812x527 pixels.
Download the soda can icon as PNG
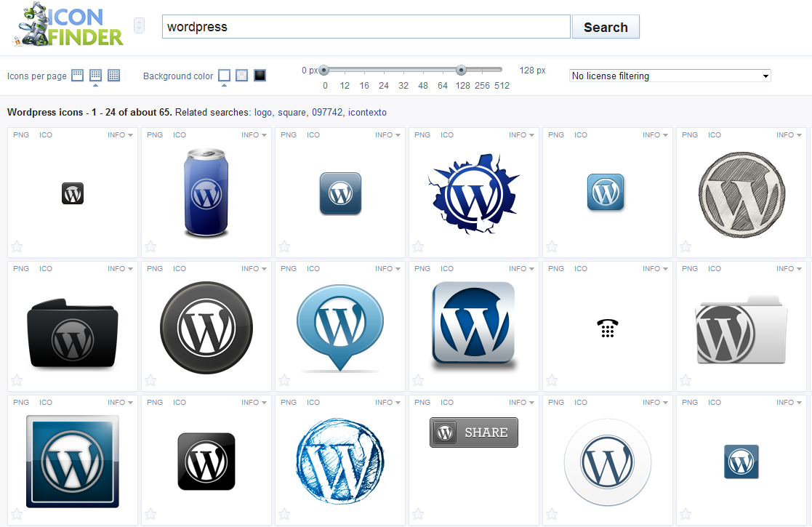[155, 134]
